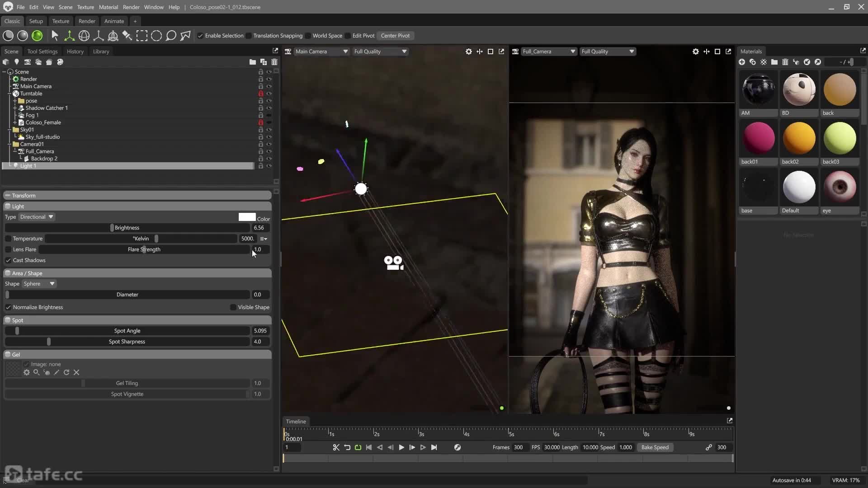
Task: Open the Render menu in the menu bar
Action: point(131,7)
